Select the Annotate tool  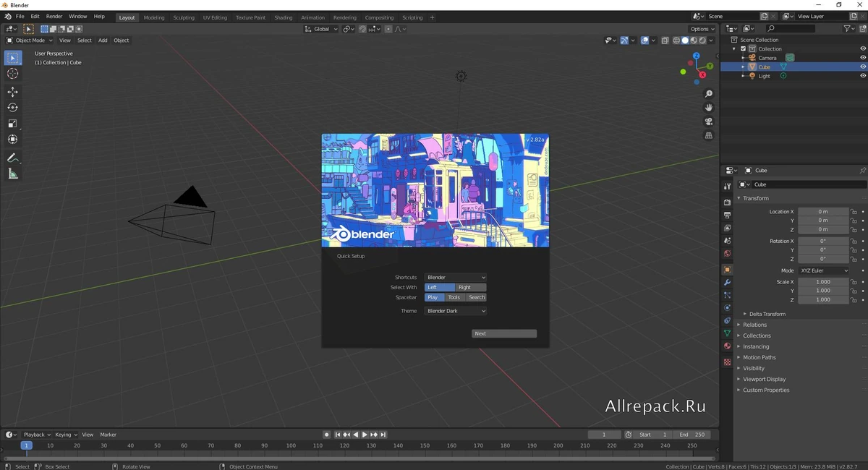tap(12, 158)
